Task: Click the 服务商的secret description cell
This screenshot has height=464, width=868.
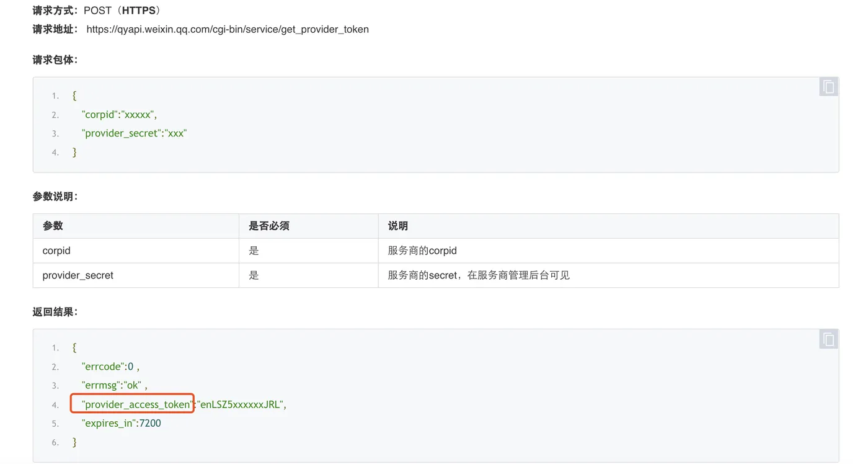Action: tap(608, 275)
